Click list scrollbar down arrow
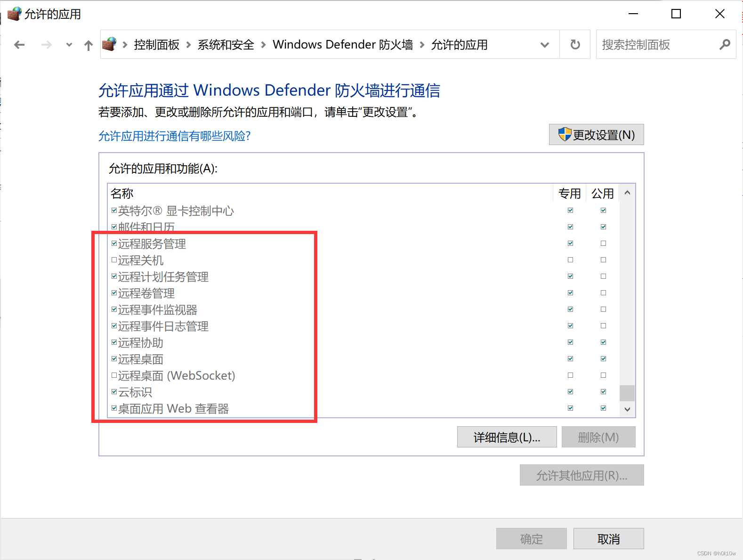The height and width of the screenshot is (560, 743). pyautogui.click(x=627, y=409)
